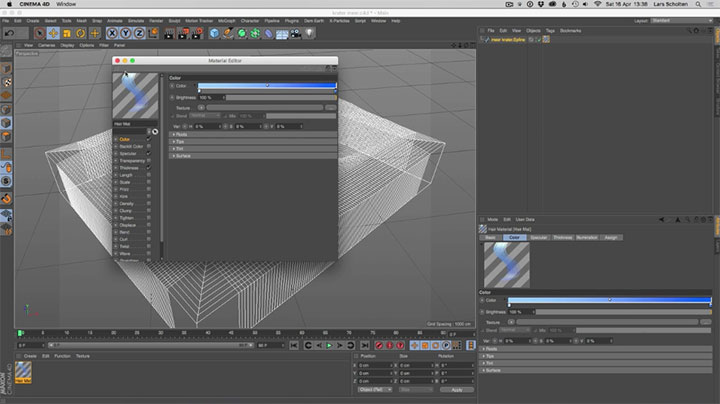
Task: Click Play Forwards in timeline
Action: coord(329,345)
